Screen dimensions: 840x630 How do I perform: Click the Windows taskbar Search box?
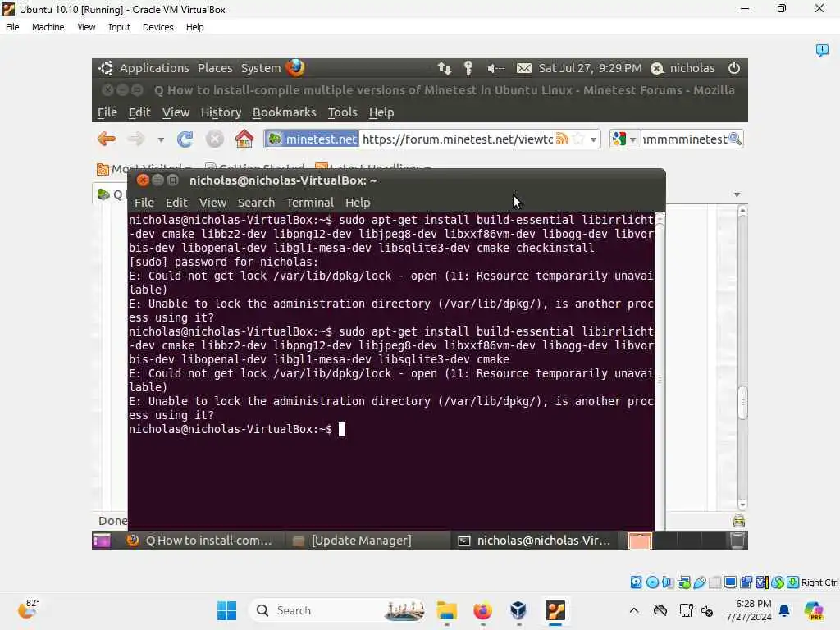coord(338,610)
